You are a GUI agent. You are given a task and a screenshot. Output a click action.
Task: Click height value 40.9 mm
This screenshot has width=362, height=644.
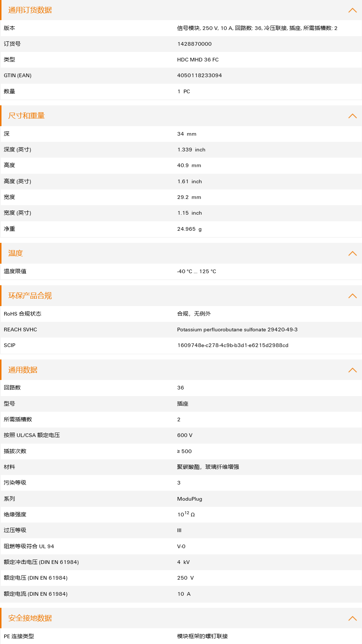(x=189, y=165)
